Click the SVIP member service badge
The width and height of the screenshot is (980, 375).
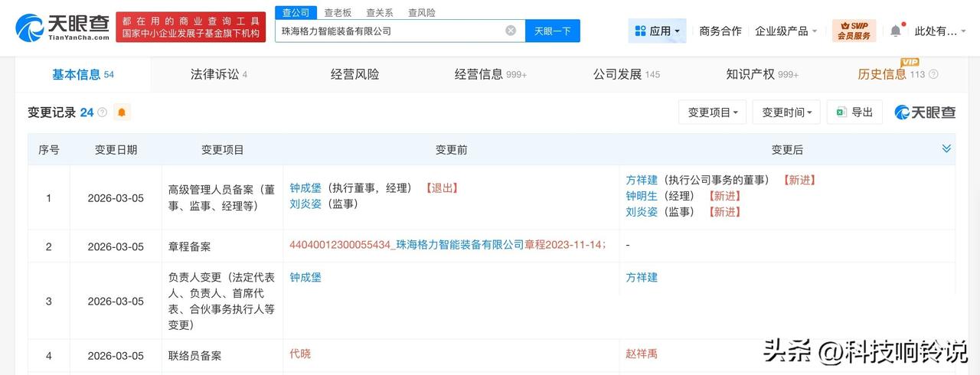pos(854,31)
